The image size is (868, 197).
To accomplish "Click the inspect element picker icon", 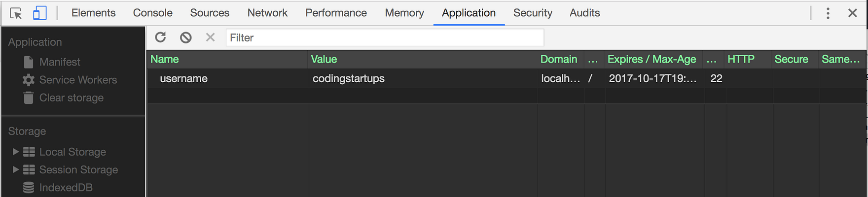I will click(x=16, y=13).
